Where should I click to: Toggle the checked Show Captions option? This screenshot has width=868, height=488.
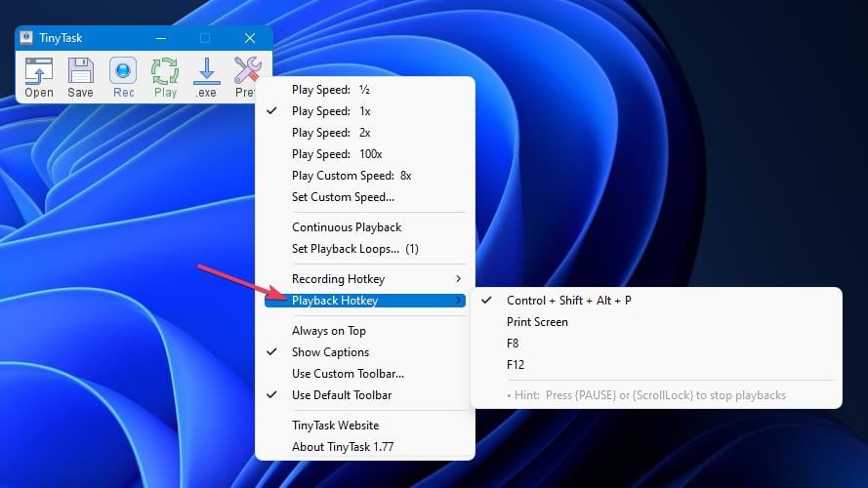(x=365, y=352)
